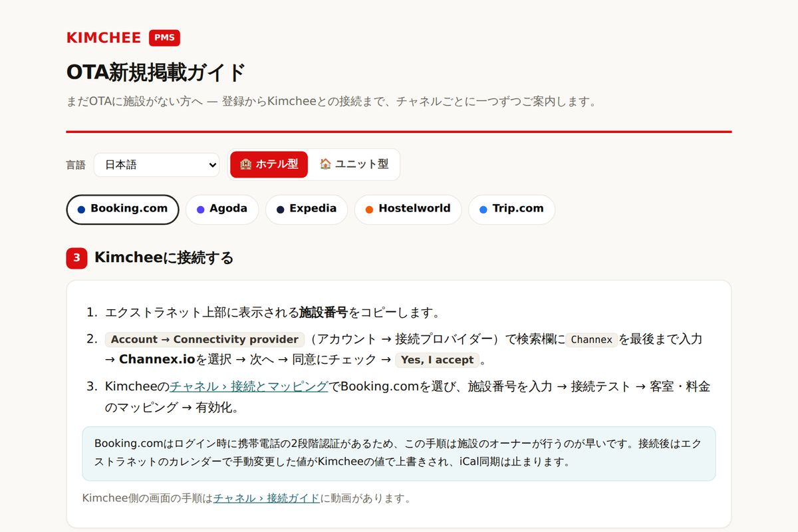This screenshot has height=532, width=798.
Task: Click the Account → Connectivity provider code label
Action: point(205,339)
